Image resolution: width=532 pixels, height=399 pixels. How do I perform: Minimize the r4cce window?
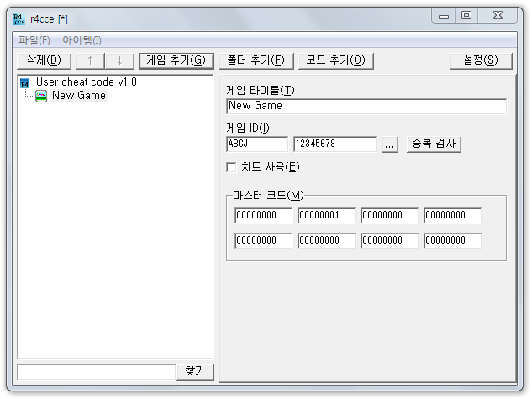(444, 16)
